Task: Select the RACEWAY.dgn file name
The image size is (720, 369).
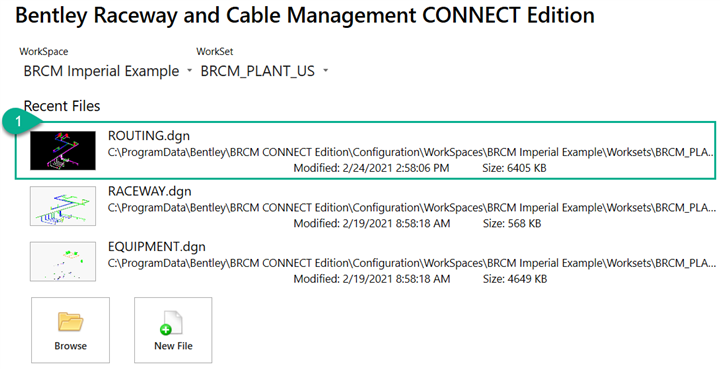Action: pyautogui.click(x=150, y=191)
